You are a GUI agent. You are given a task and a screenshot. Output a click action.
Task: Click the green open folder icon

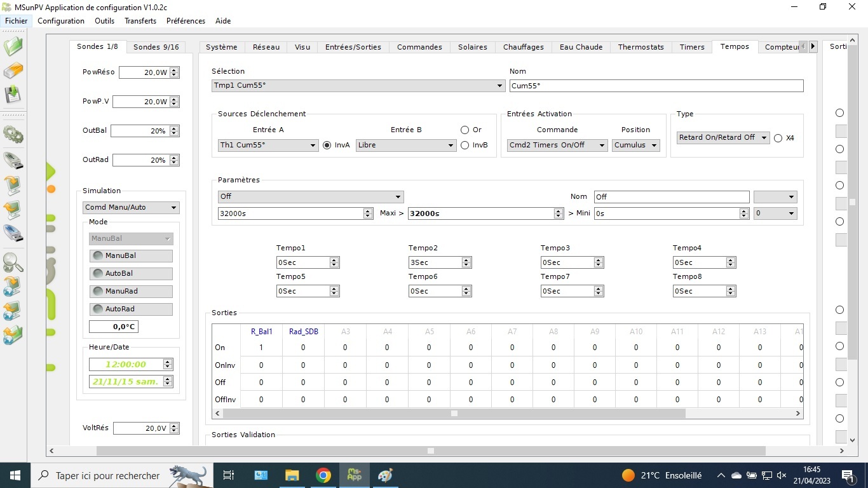pyautogui.click(x=13, y=46)
